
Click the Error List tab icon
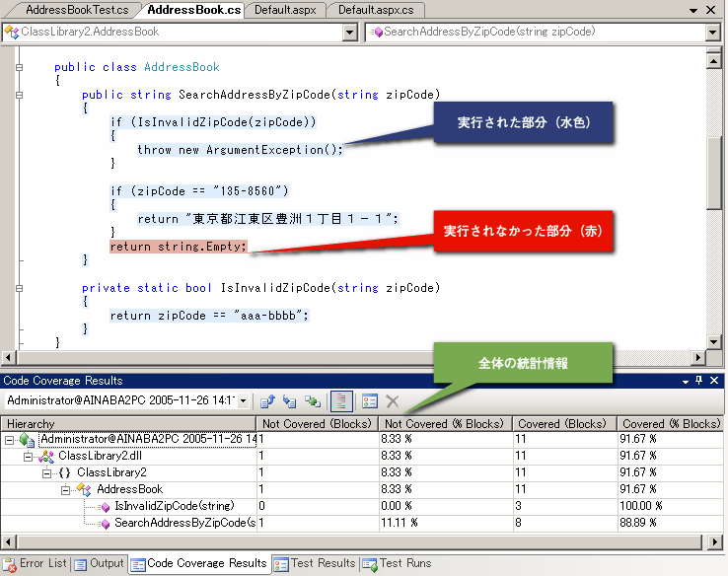tap(9, 565)
